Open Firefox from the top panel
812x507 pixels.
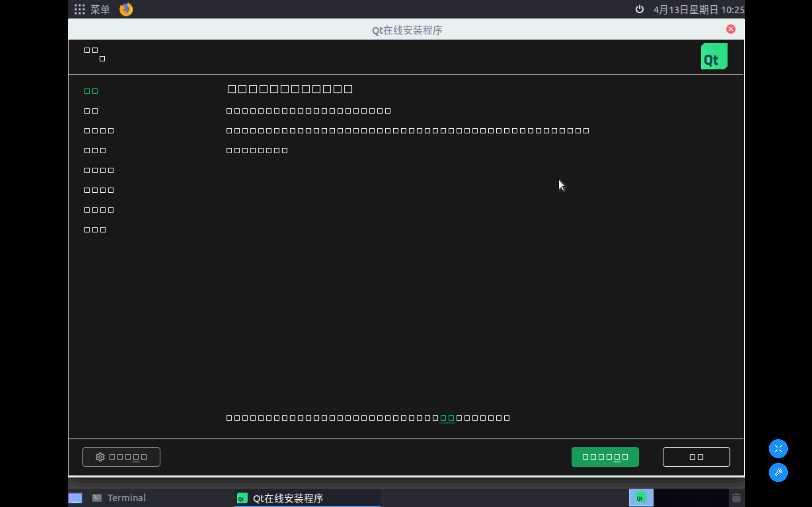(126, 9)
